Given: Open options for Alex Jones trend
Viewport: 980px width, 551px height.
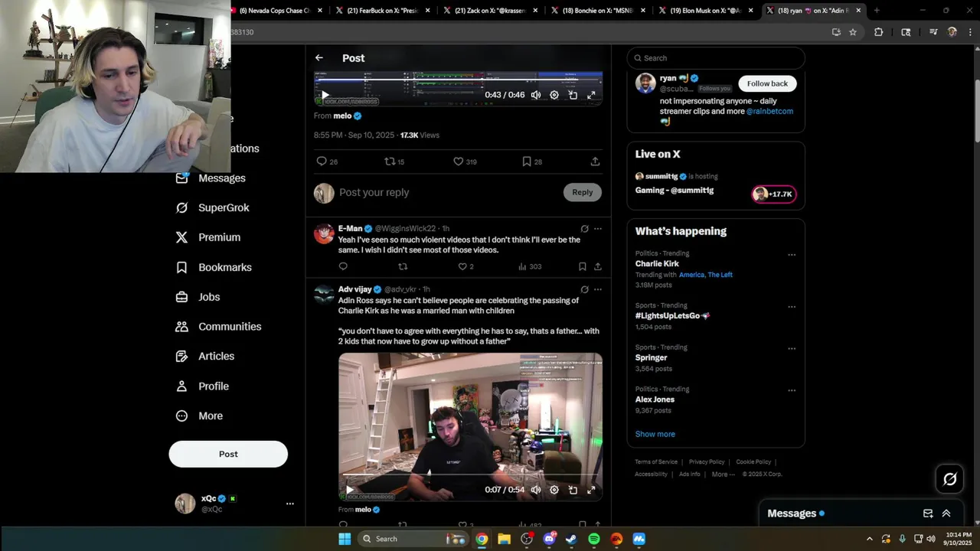Looking at the screenshot, I should tap(792, 390).
